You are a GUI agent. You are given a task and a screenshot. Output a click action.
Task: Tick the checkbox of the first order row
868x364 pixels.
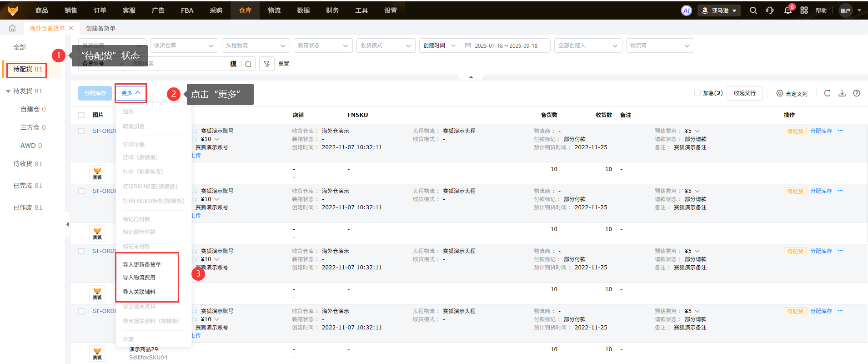click(81, 131)
